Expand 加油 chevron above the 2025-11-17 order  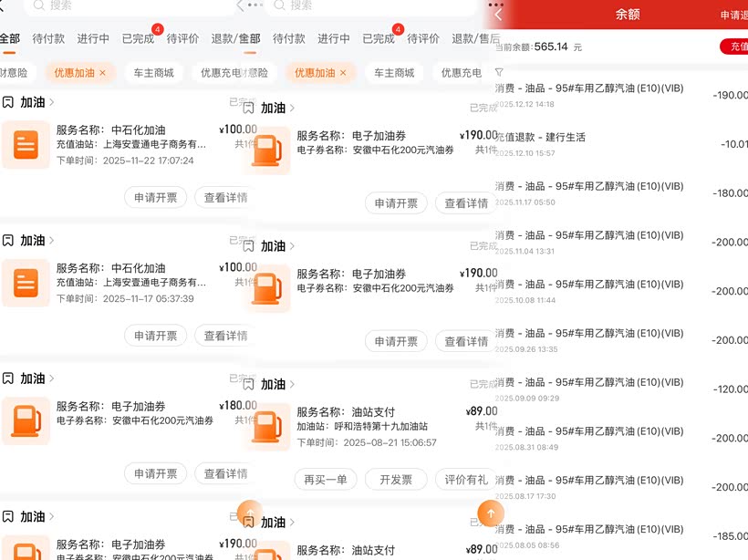click(52, 241)
